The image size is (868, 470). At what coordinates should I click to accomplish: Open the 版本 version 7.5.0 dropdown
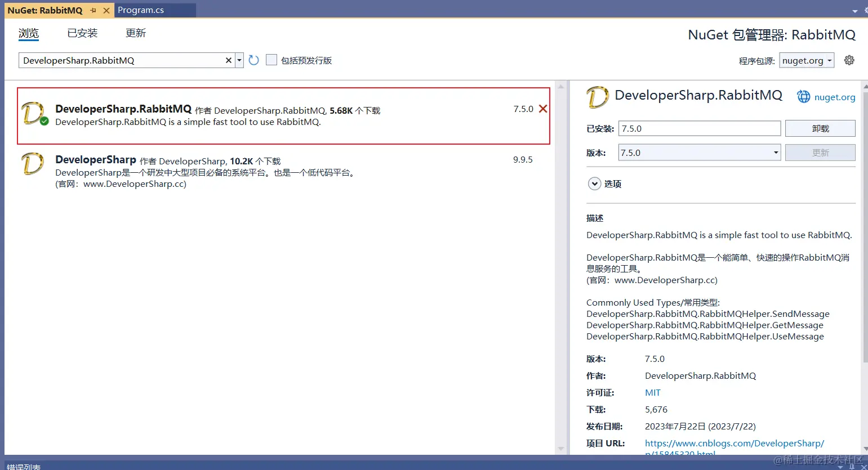tap(700, 153)
